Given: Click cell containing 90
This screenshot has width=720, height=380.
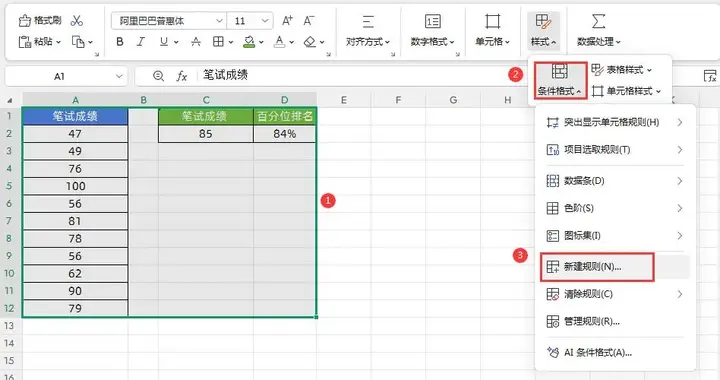Looking at the screenshot, I should click(75, 291).
